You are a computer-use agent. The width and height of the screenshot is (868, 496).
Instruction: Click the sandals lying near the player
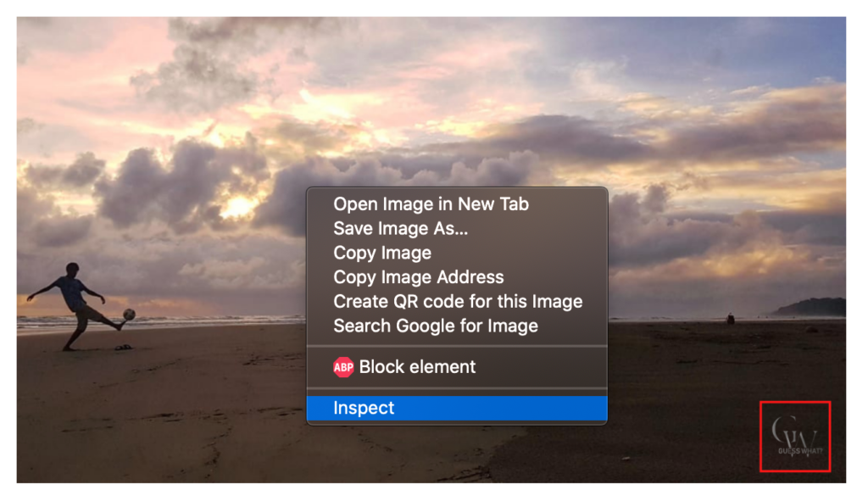(x=123, y=347)
